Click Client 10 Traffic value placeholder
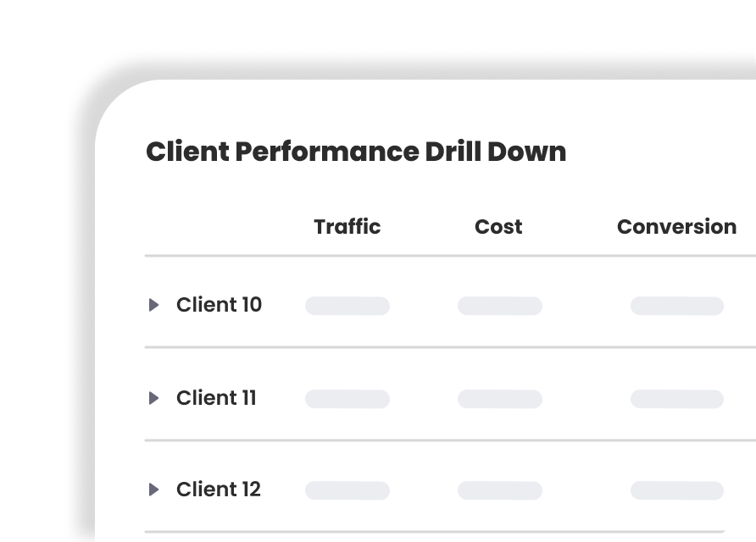The image size is (756, 542). point(347,306)
